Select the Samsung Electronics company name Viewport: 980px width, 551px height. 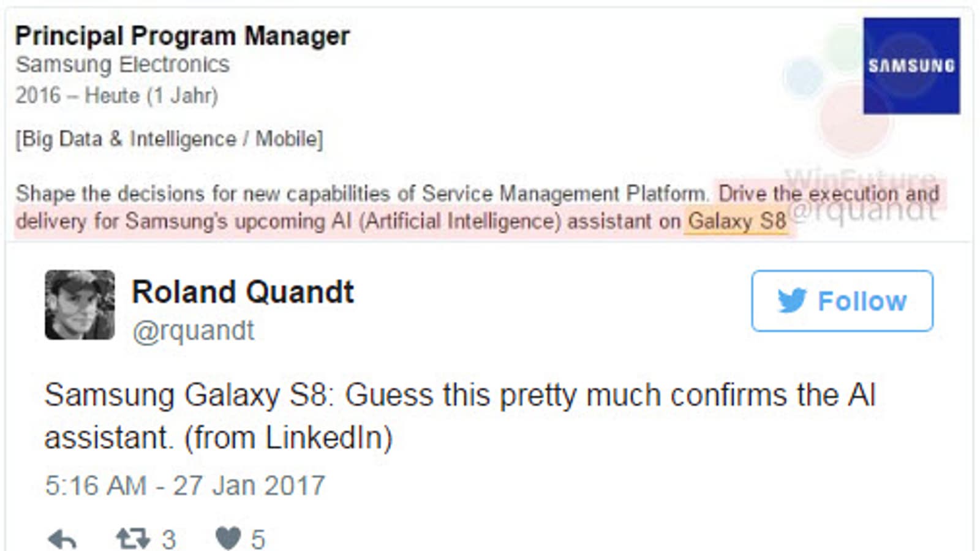123,64
